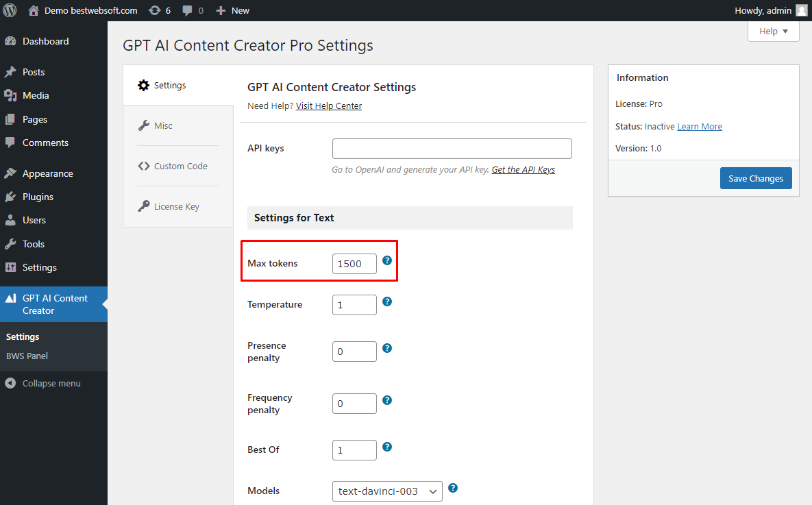812x505 pixels.
Task: Click the GPT AI Content Creator chart icon
Action: [x=10, y=298]
